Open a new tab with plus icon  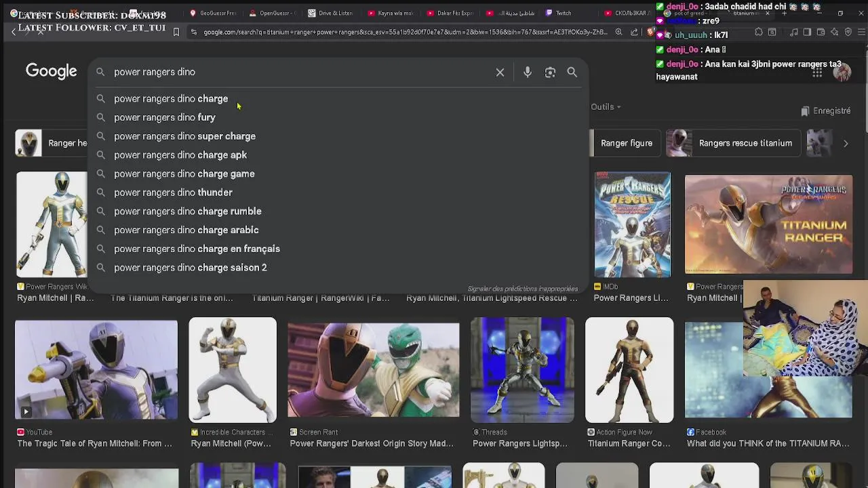coord(784,13)
